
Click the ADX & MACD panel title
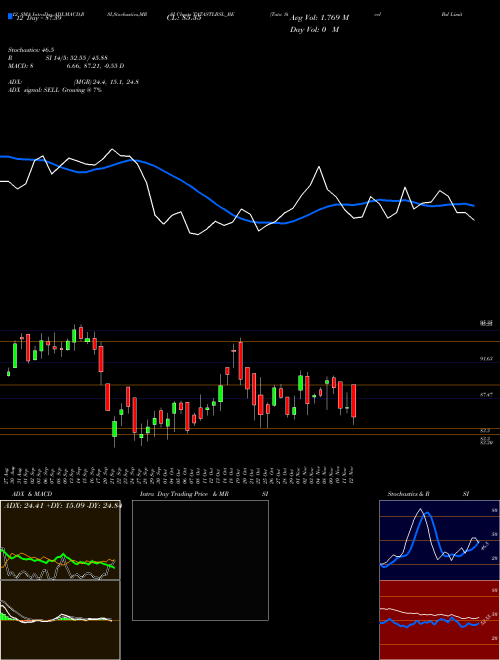(32, 494)
